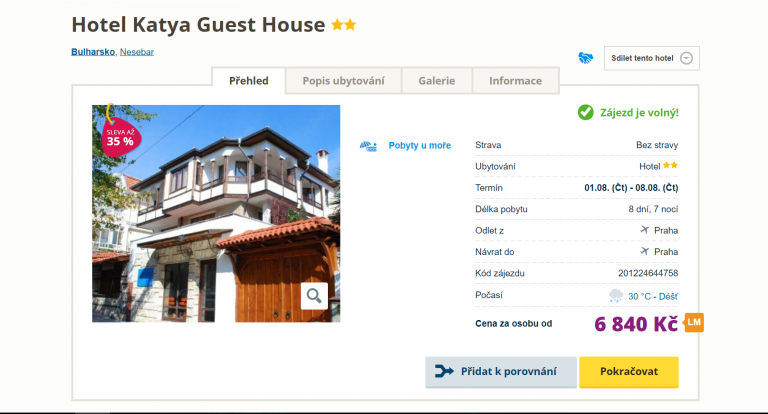The height and width of the screenshot is (414, 768).
Task: Open the Galerie tab
Action: pos(436,81)
